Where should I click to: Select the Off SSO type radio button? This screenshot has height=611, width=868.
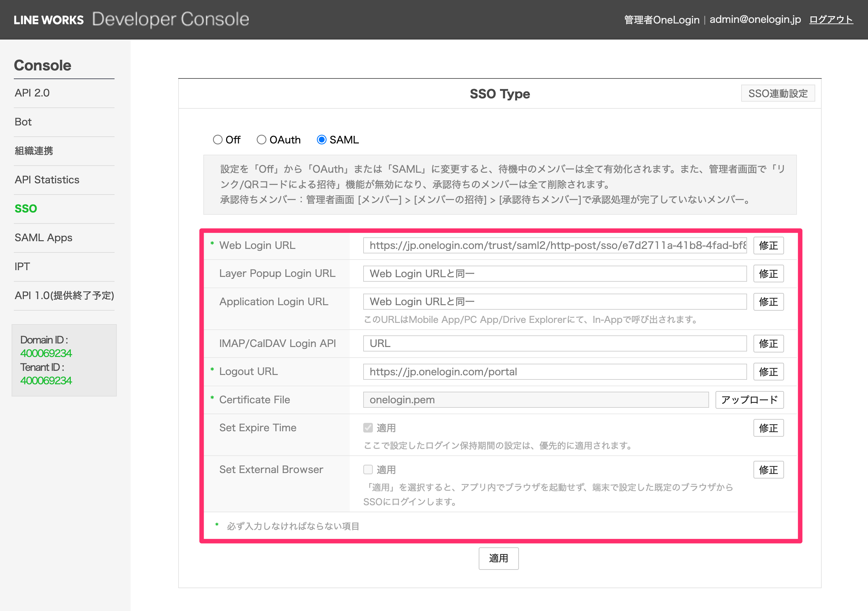217,140
